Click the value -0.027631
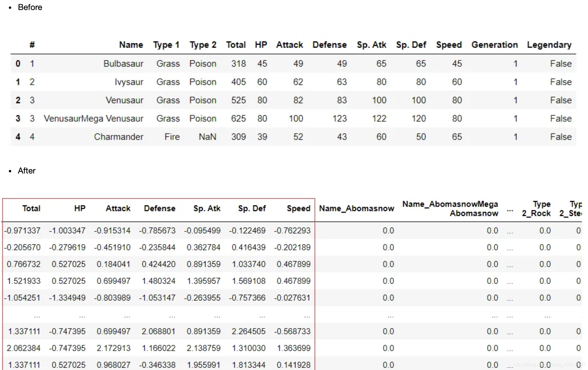This screenshot has height=370, width=588. click(292, 298)
